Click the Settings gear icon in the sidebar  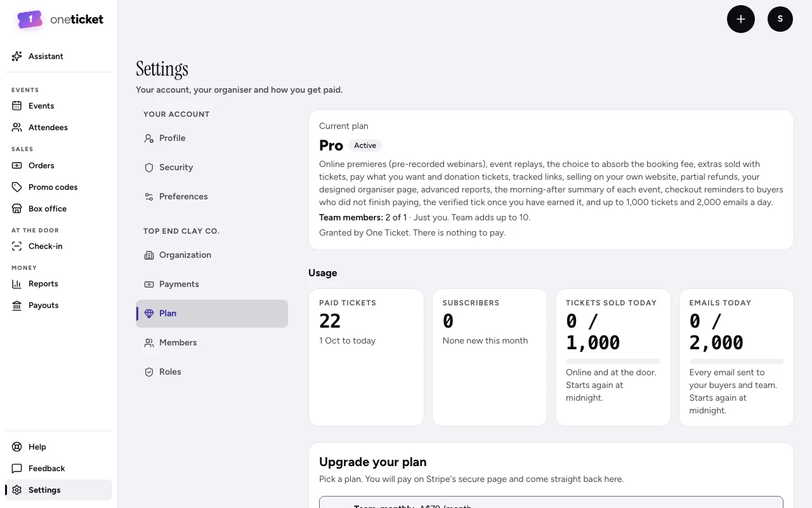(x=17, y=490)
